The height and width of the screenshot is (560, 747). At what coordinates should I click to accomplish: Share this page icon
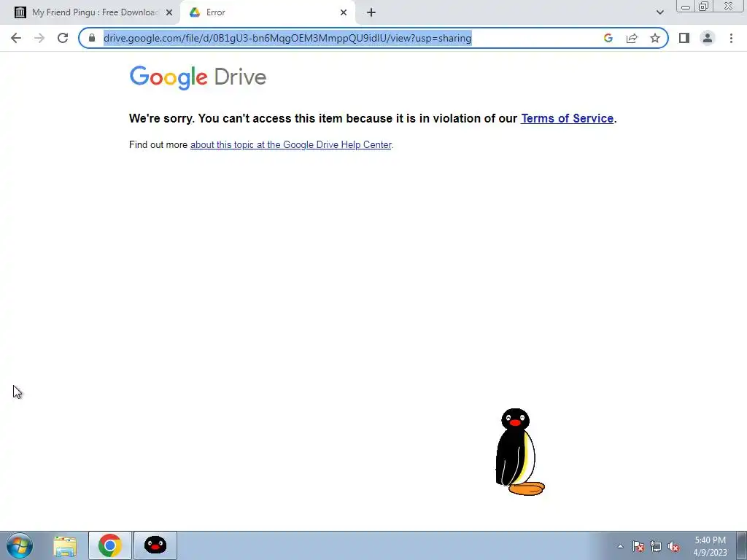click(632, 38)
